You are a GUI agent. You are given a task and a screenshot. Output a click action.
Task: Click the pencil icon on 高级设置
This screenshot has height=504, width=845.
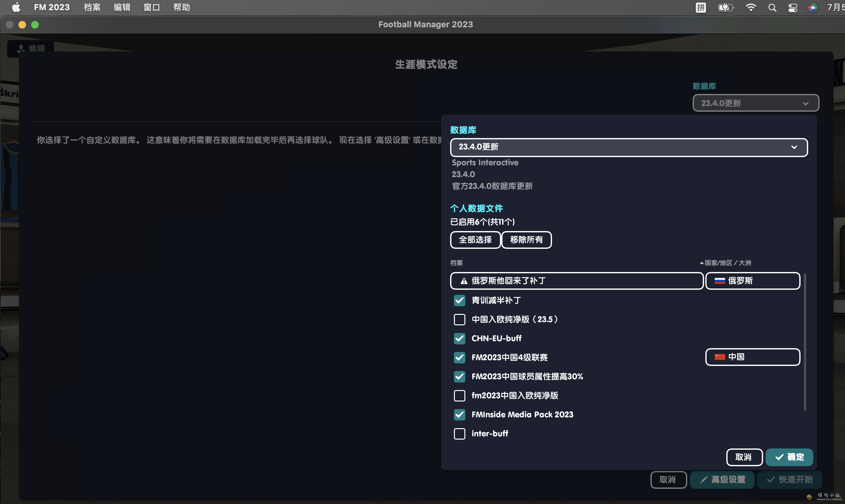(x=704, y=480)
